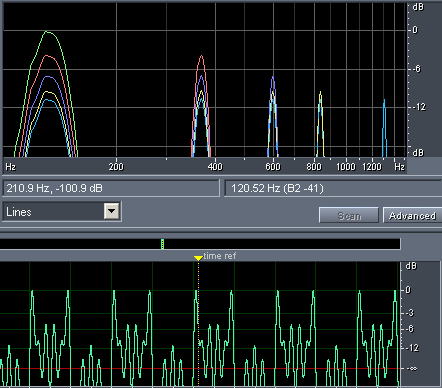442x388 pixels.
Task: Select the 210.9 Hz, -100.9 dB readout
Action: tap(111, 188)
